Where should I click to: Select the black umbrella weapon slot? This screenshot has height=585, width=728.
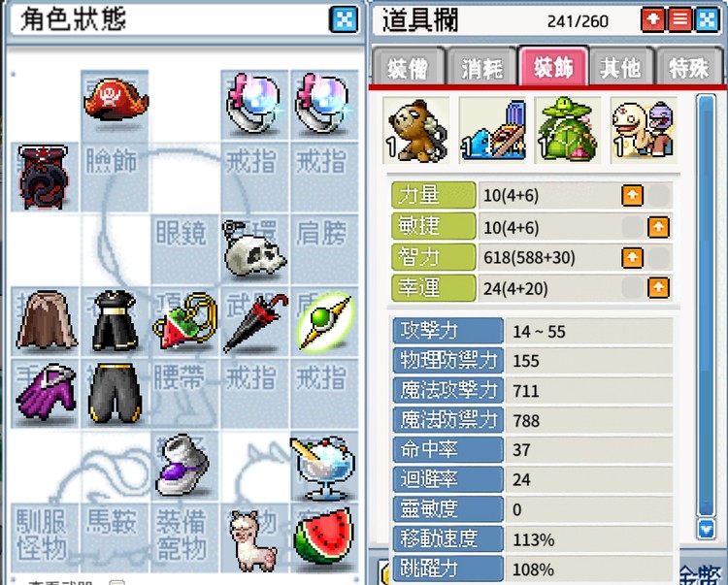[x=255, y=322]
